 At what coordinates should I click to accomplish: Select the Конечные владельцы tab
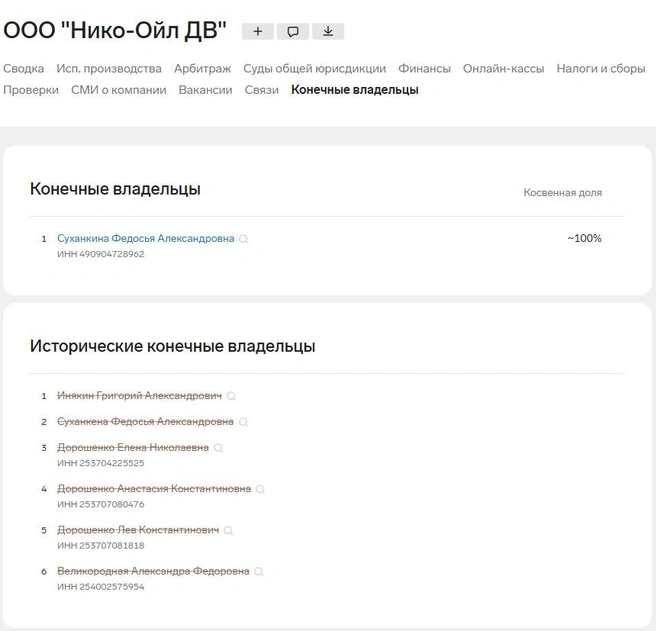[x=355, y=90]
